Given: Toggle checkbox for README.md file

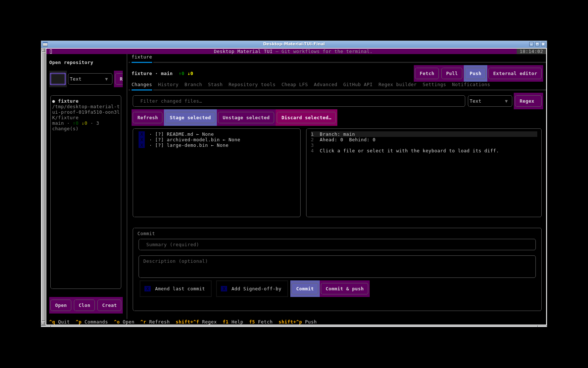Looking at the screenshot, I should pyautogui.click(x=142, y=134).
